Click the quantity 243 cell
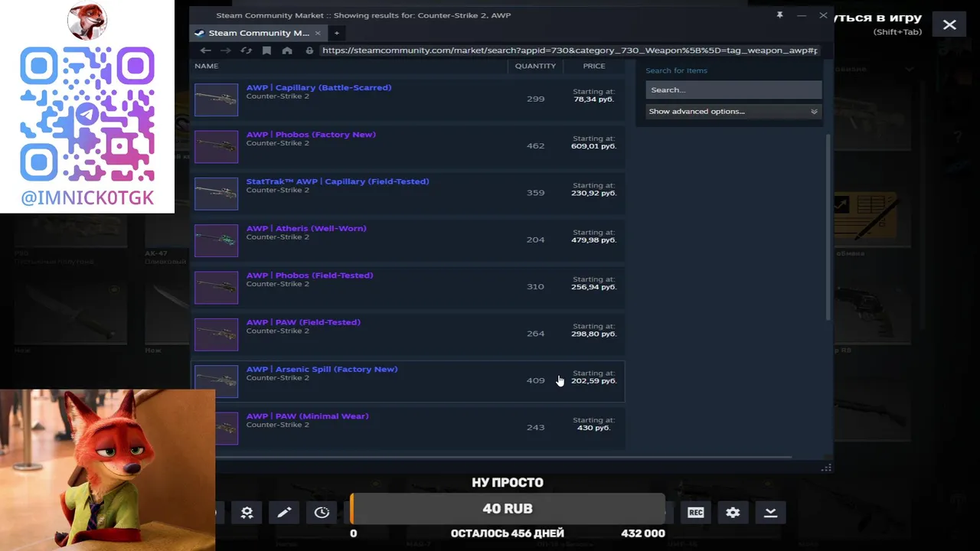This screenshot has width=980, height=551. pos(535,427)
